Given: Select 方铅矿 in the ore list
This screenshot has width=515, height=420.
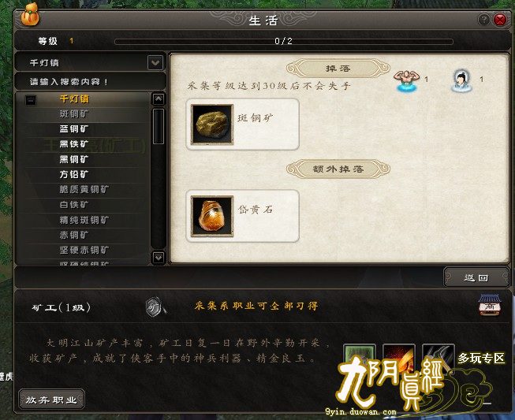Looking at the screenshot, I should [x=74, y=174].
